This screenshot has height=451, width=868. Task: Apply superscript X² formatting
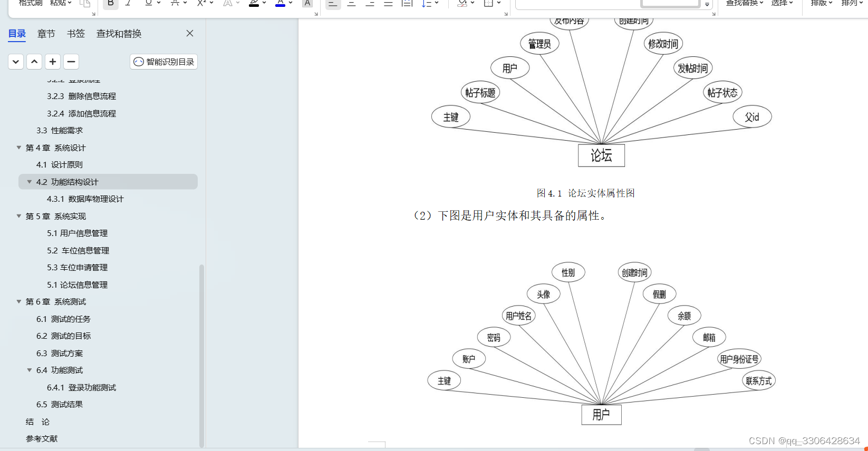click(x=201, y=3)
